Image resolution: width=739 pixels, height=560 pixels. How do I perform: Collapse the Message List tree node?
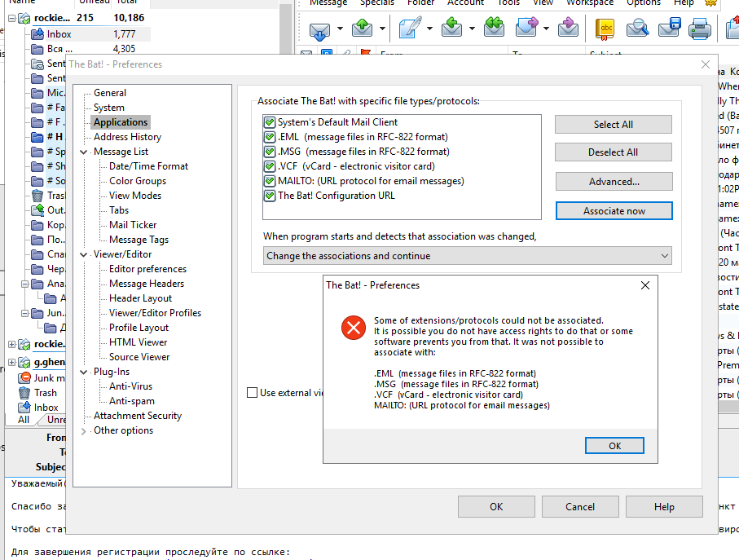84,152
